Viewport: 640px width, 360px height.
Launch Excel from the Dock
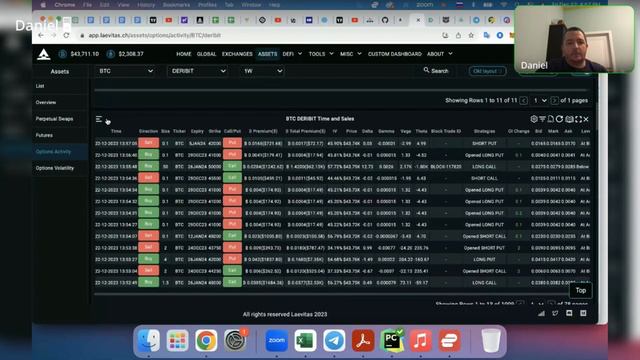[305, 340]
